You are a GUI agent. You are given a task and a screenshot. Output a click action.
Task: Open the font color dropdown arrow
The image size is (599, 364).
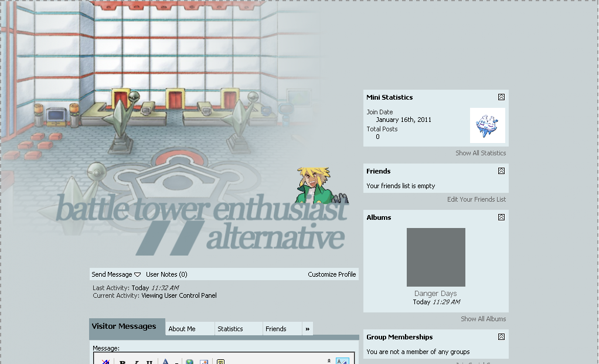pos(176,362)
